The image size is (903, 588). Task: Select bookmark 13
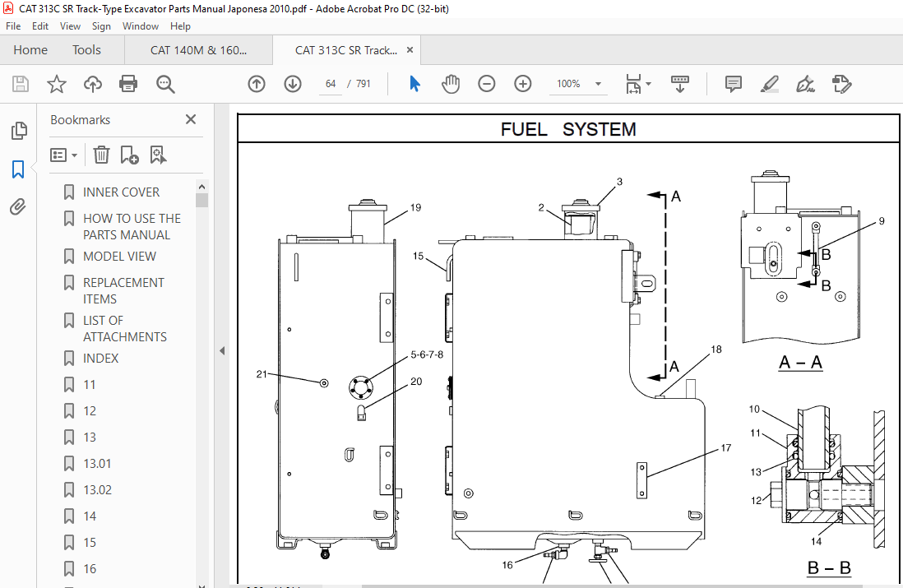point(90,438)
